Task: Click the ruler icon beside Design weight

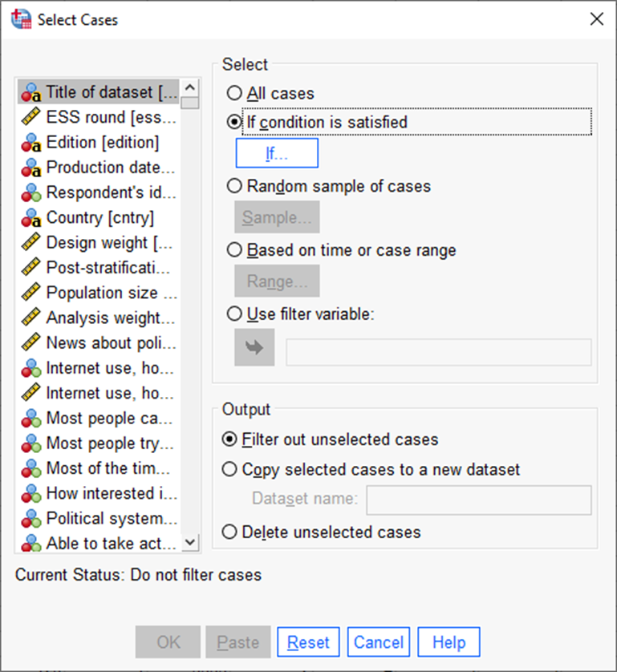Action: (30, 243)
